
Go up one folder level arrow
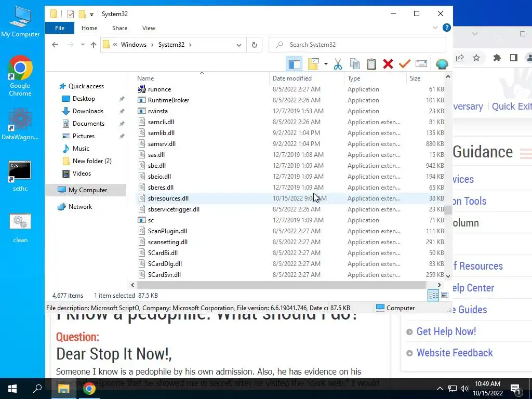[94, 45]
